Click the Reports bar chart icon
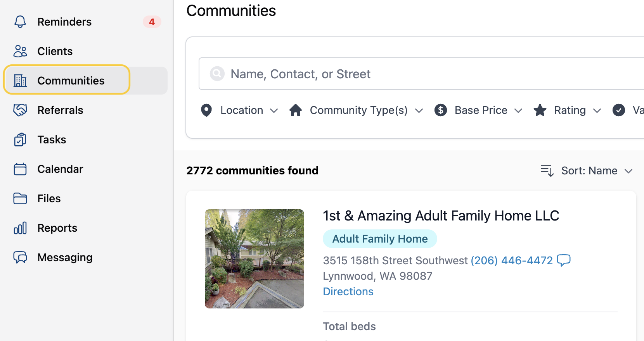 (x=20, y=228)
